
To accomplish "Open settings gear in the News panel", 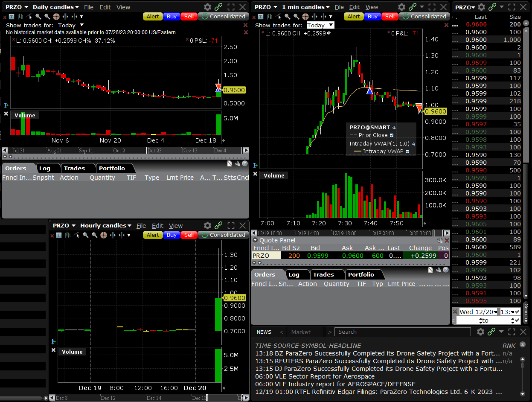I will pos(480,332).
